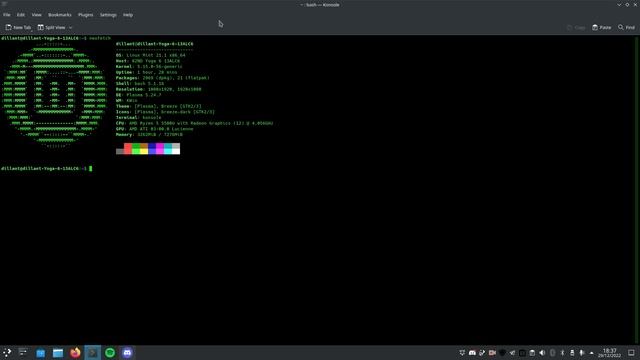This screenshot has height=360, width=640.
Task: Open the volume control tray icon
Action: tap(542, 353)
